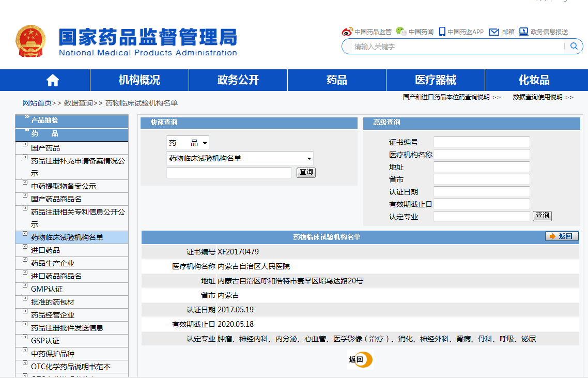Select 国产药品商品名 in sidebar

[56, 199]
